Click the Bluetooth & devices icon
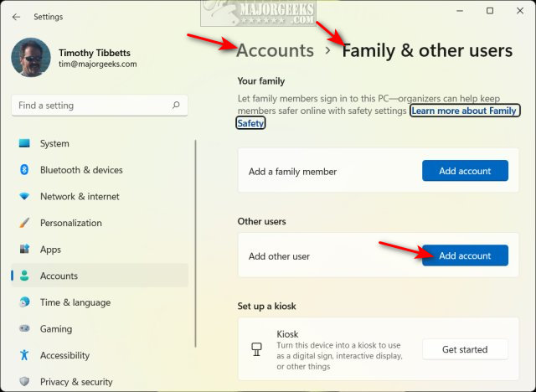The height and width of the screenshot is (392, 536). coord(24,170)
